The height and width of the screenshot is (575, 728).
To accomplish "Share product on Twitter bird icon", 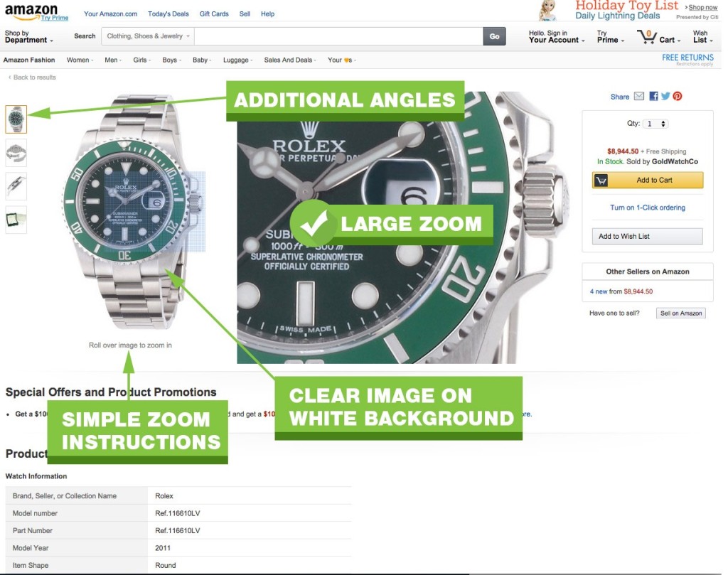I will [x=665, y=96].
